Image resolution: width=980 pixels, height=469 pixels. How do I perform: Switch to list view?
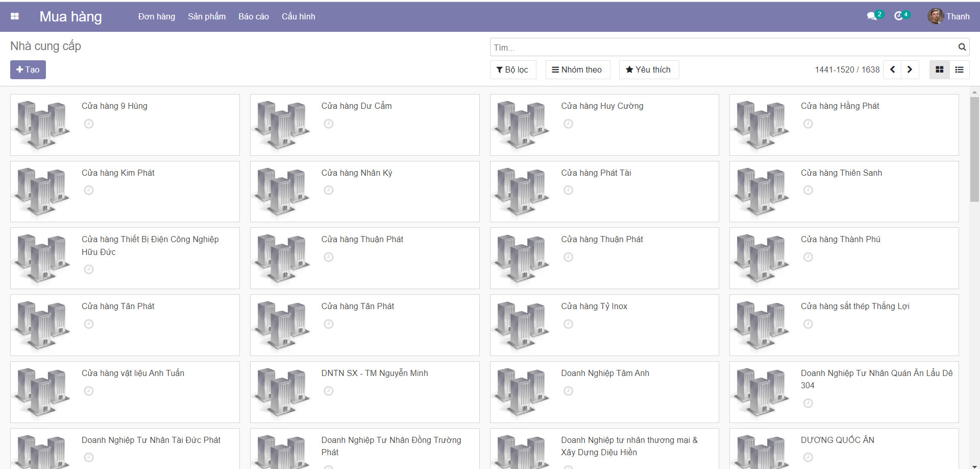[959, 69]
